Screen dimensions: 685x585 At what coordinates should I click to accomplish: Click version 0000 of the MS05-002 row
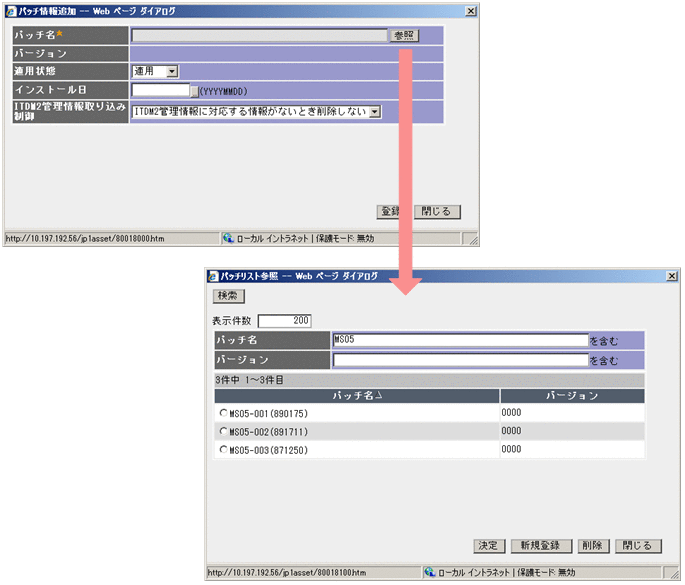click(x=511, y=431)
